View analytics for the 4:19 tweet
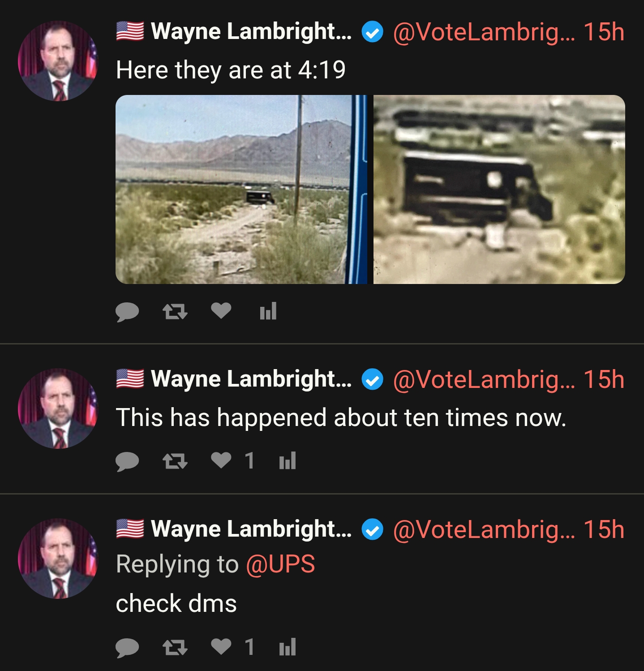Image resolution: width=644 pixels, height=671 pixels. pyautogui.click(x=268, y=311)
